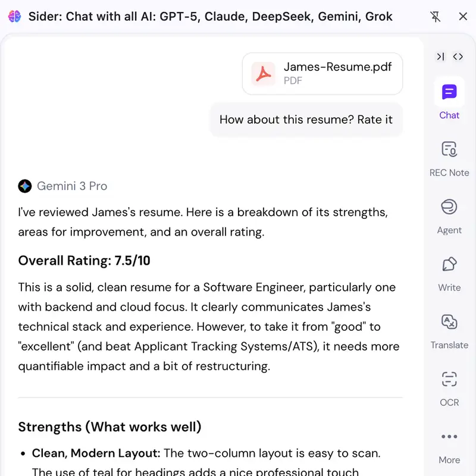Click the Sider brain logo

14,17
